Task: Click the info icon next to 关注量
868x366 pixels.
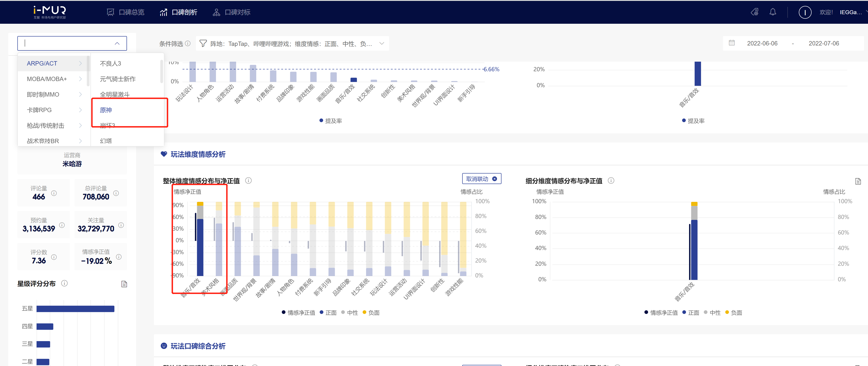Action: click(121, 225)
